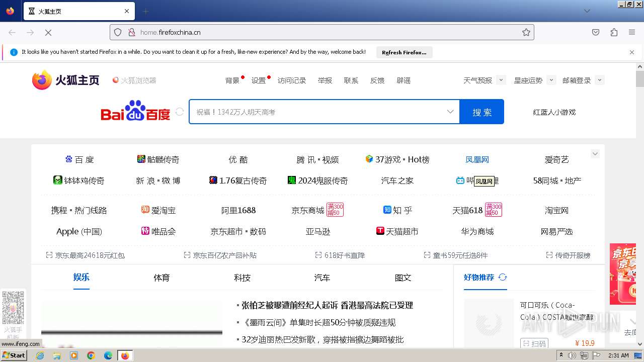Dismiss the refresh Firefox notification bar
This screenshot has height=362, width=644.
tap(632, 52)
